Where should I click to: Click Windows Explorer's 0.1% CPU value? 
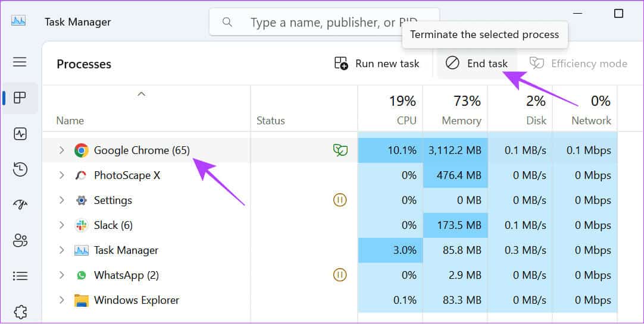pyautogui.click(x=405, y=300)
